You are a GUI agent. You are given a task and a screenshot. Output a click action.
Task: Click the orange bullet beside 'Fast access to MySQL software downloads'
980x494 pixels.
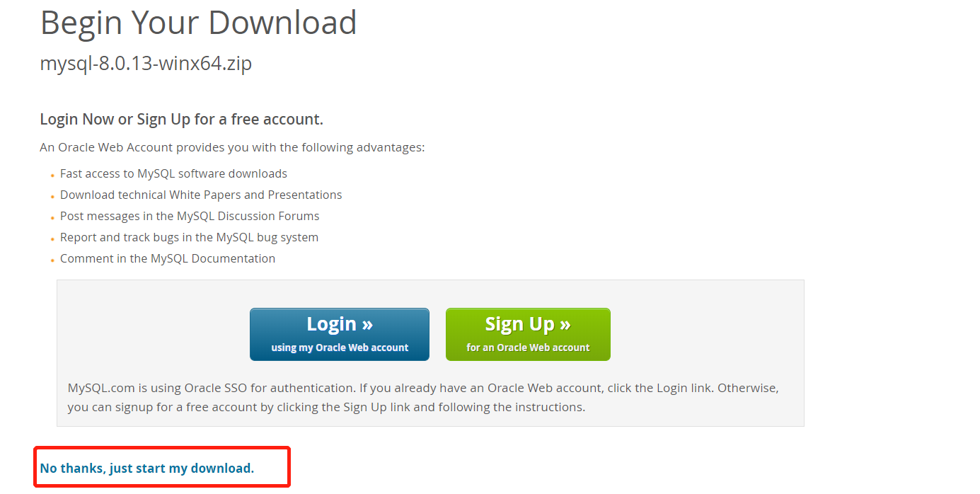(52, 176)
